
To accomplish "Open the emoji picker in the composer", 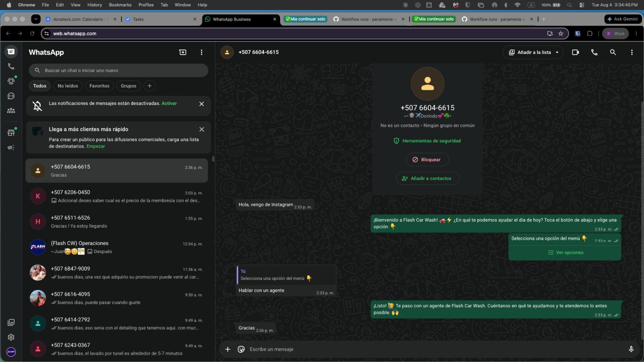I will 241,349.
